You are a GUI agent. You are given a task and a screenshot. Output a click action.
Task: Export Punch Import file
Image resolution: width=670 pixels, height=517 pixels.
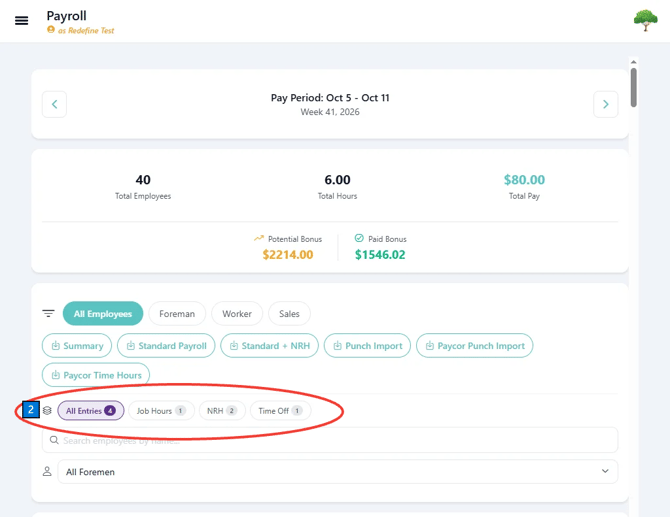pos(367,346)
